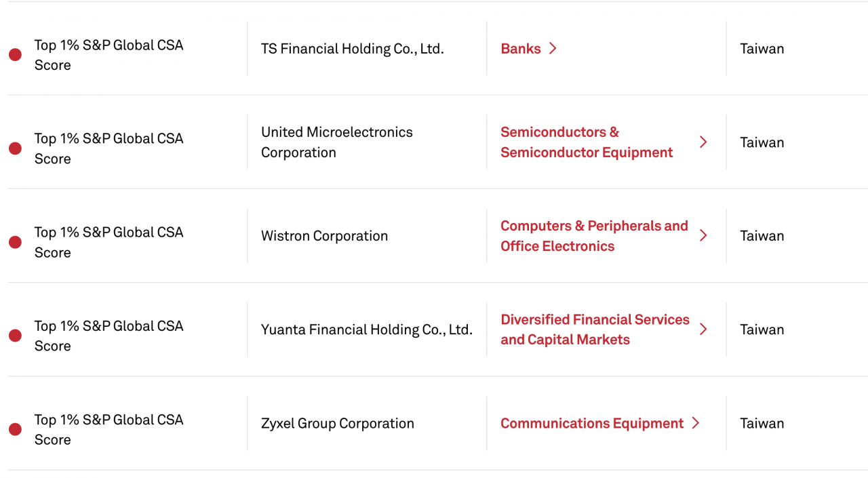Viewport: 868px width, 478px height.
Task: Click the red dot beside TS Financial row
Action: pos(15,55)
